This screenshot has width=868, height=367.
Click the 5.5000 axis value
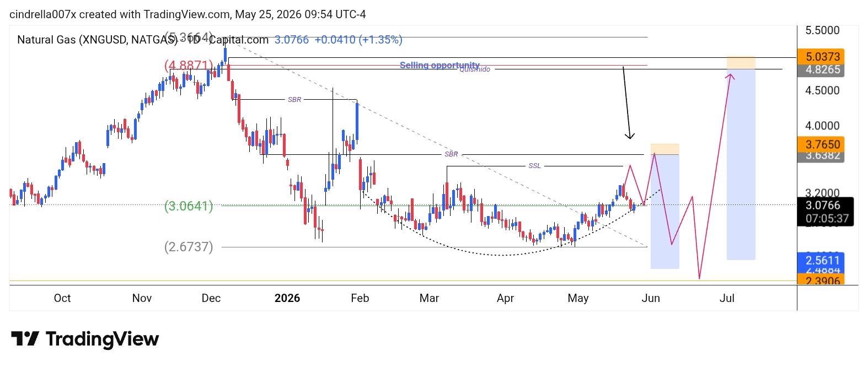823,31
